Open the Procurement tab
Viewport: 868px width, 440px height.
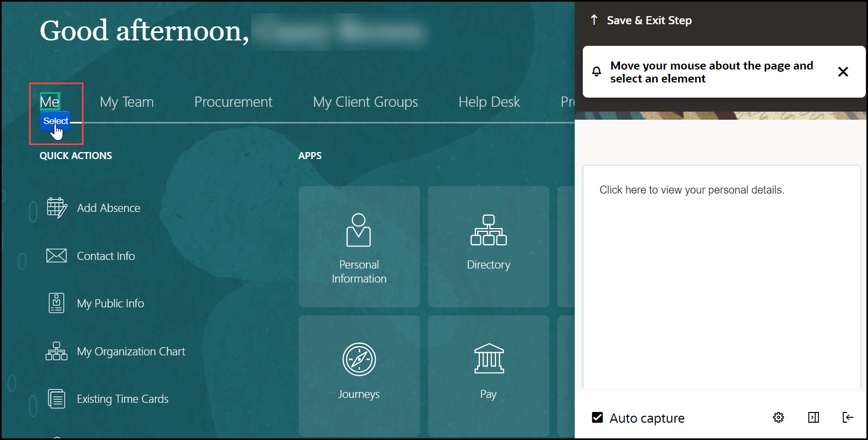(x=233, y=102)
